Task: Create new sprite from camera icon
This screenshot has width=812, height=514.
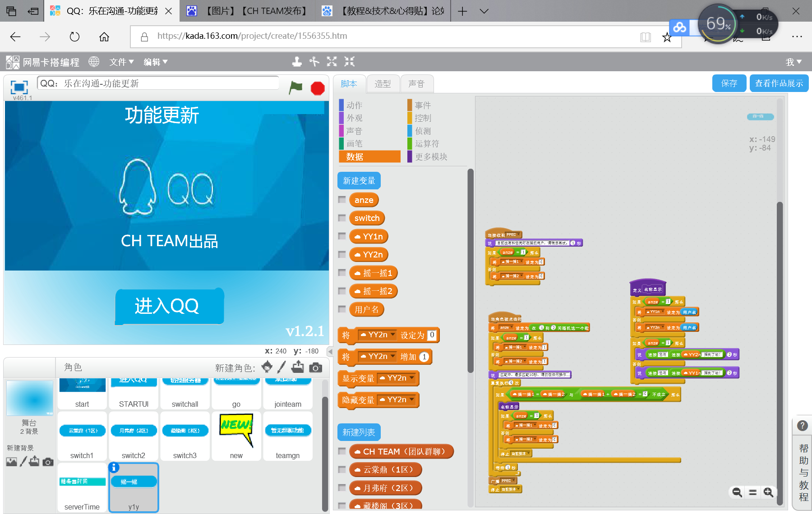Action: pyautogui.click(x=316, y=367)
